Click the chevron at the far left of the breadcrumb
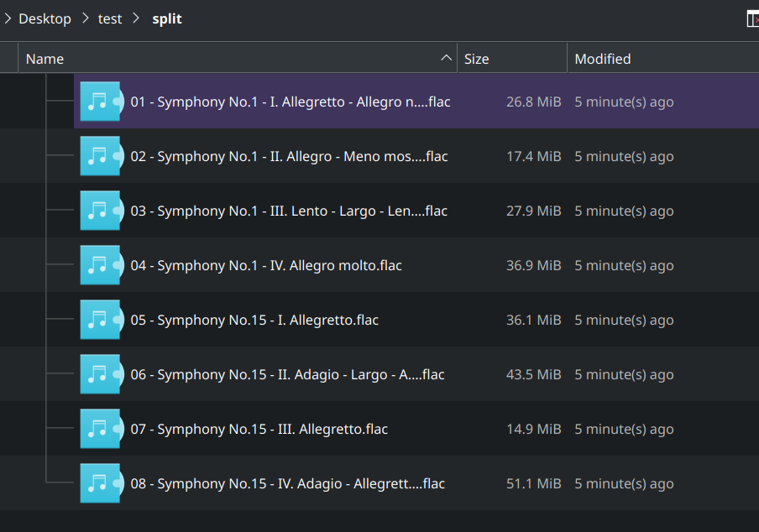 pyautogui.click(x=7, y=18)
